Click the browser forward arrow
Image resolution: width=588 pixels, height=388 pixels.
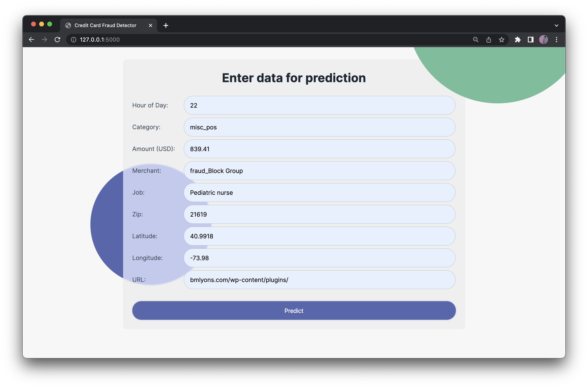[44, 40]
